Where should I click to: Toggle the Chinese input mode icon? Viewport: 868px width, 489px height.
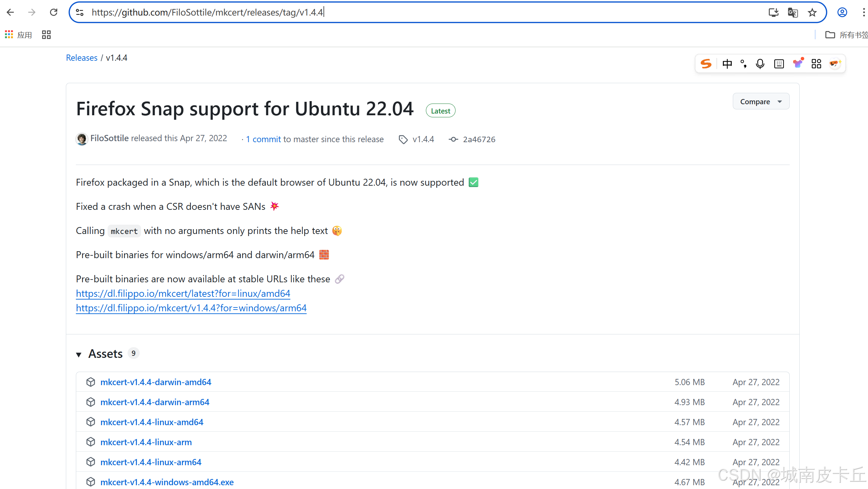click(x=727, y=63)
